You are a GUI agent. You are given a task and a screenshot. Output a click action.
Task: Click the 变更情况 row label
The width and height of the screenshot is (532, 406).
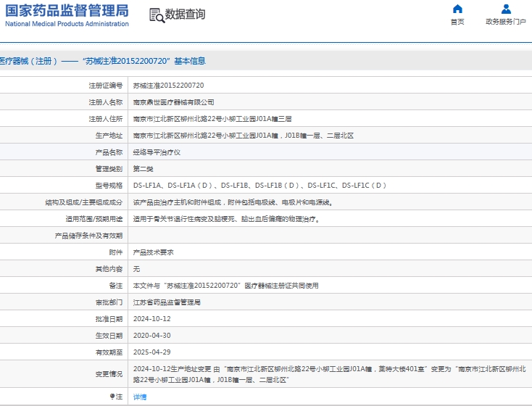(109, 374)
